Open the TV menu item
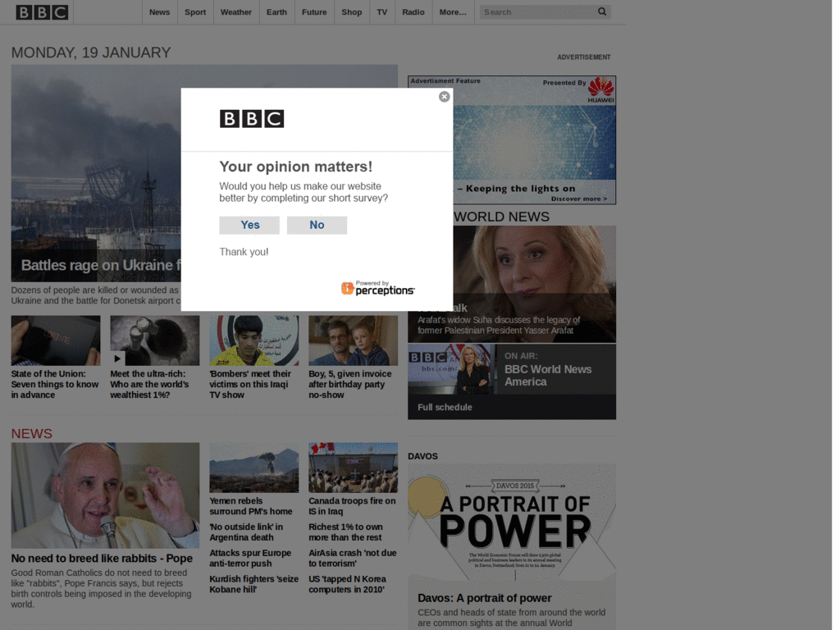 [381, 11]
